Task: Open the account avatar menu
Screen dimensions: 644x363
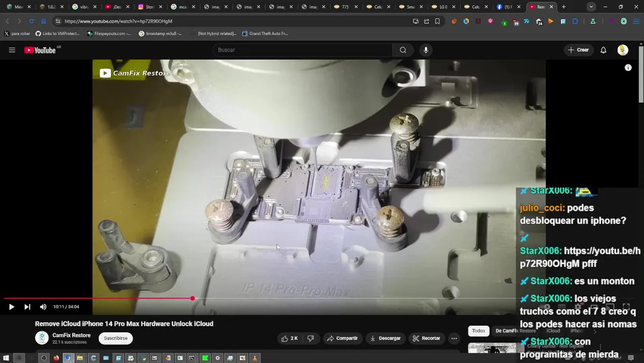Action: [623, 50]
